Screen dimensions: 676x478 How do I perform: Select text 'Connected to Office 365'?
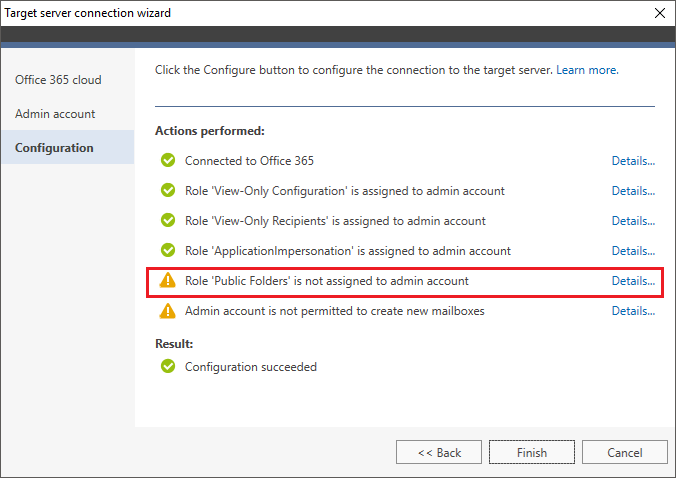(249, 161)
